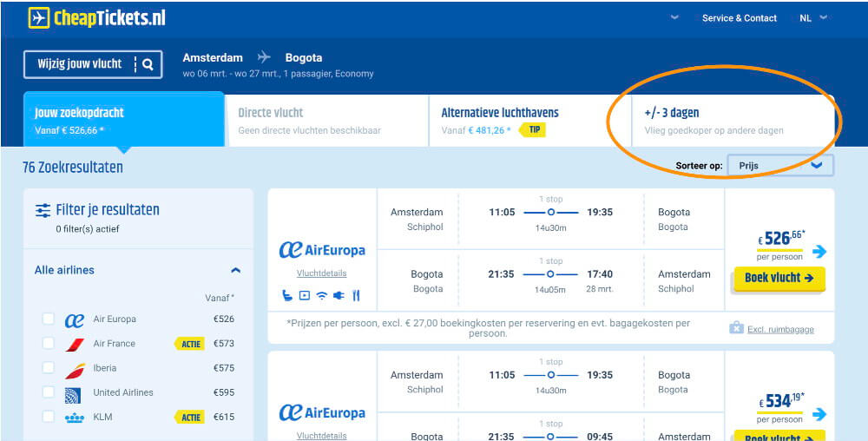
Task: Open the Sorteer op Prijs dropdown
Action: (x=780, y=166)
